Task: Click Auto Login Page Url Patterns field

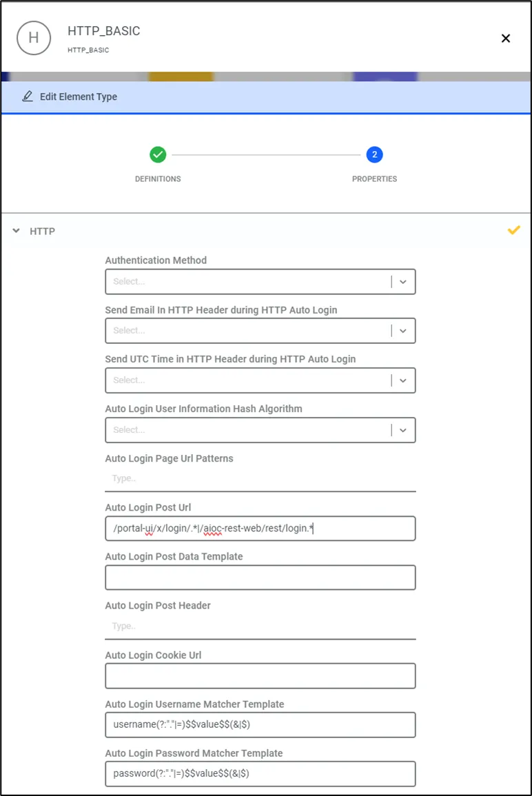Action: tap(260, 479)
